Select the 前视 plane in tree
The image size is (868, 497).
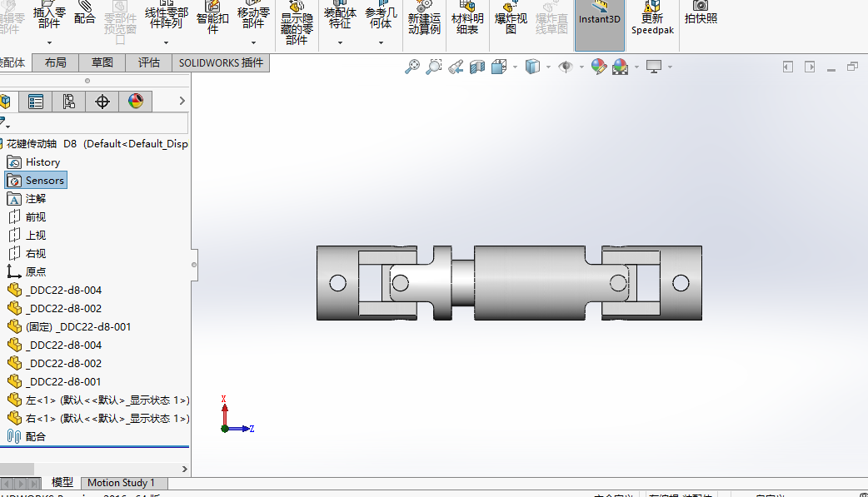click(x=27, y=217)
